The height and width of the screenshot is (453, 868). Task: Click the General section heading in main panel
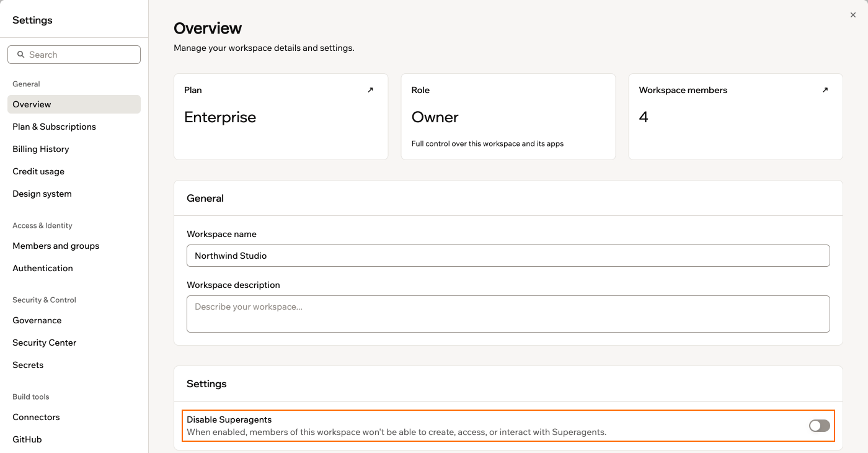pos(205,199)
